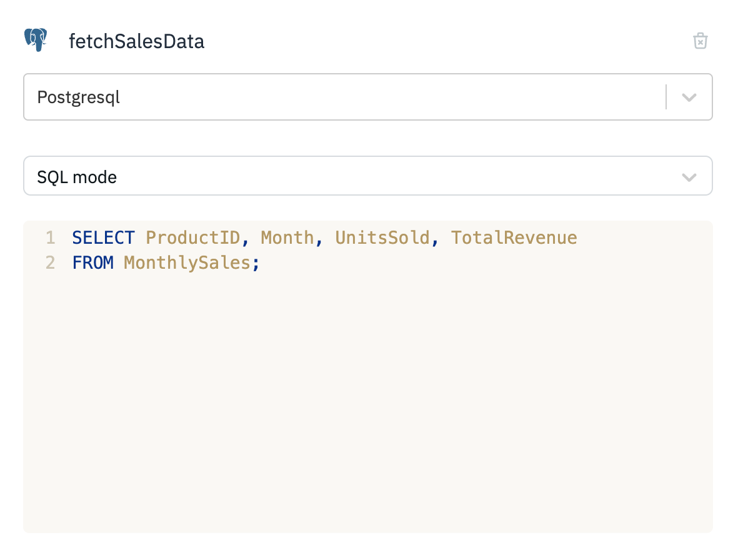Click the separator line in Postgresql dropdown
Viewport: 733px width, 560px height.
coord(666,97)
